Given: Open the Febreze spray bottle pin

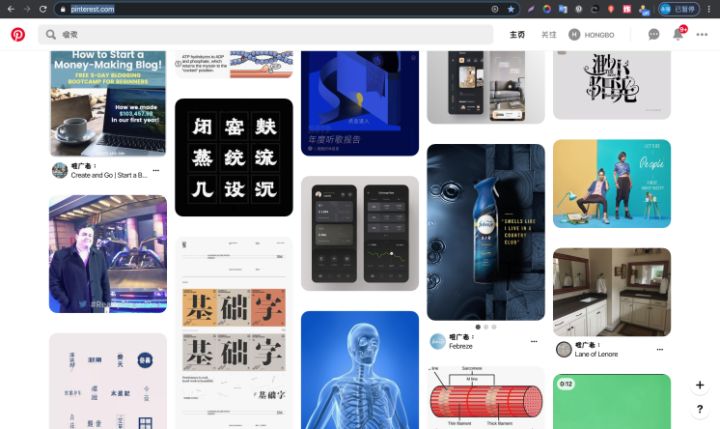Looking at the screenshot, I should tap(486, 232).
